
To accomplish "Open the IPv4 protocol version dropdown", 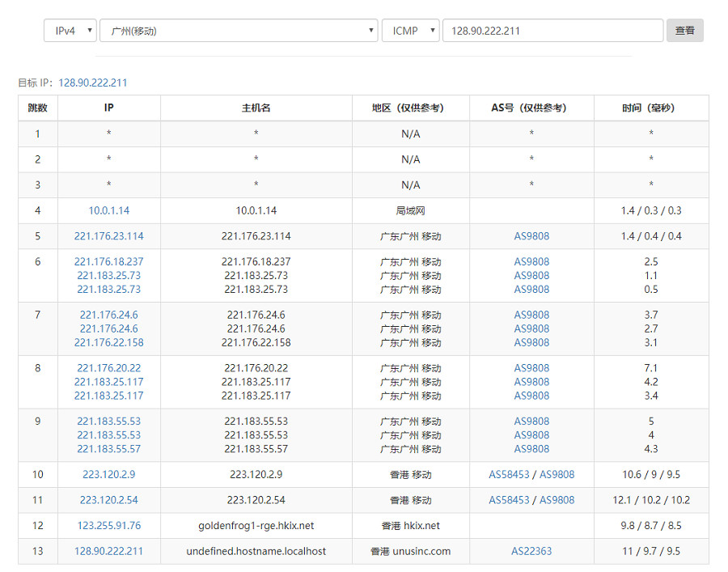I will [x=70, y=31].
